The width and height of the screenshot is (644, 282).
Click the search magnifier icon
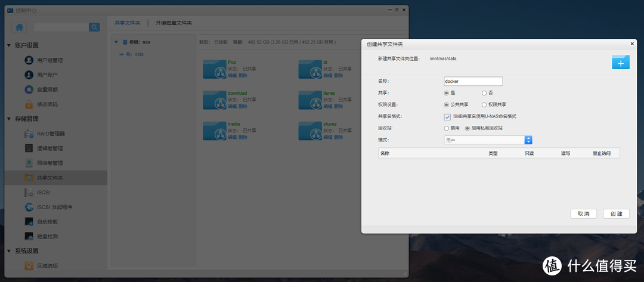click(x=94, y=27)
